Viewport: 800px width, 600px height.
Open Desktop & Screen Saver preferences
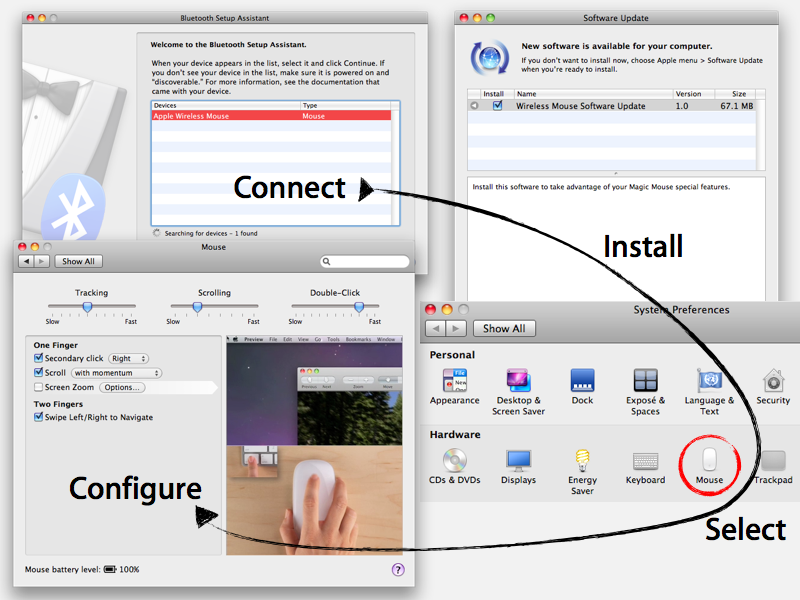518,392
